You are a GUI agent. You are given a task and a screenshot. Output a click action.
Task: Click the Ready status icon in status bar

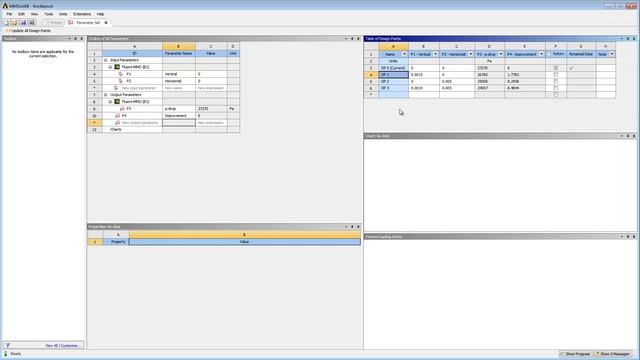(x=6, y=353)
